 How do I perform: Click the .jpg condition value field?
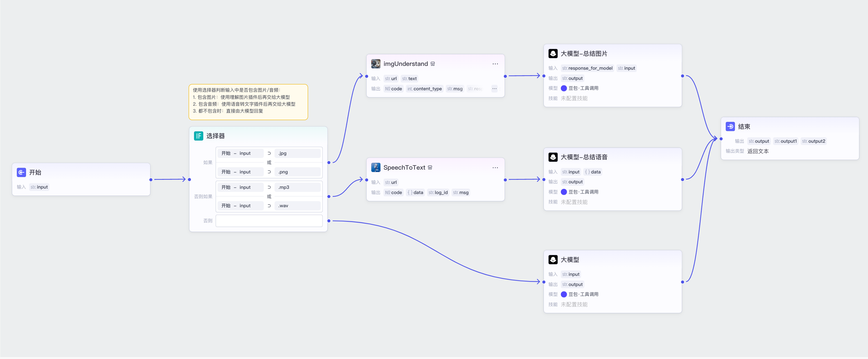297,153
